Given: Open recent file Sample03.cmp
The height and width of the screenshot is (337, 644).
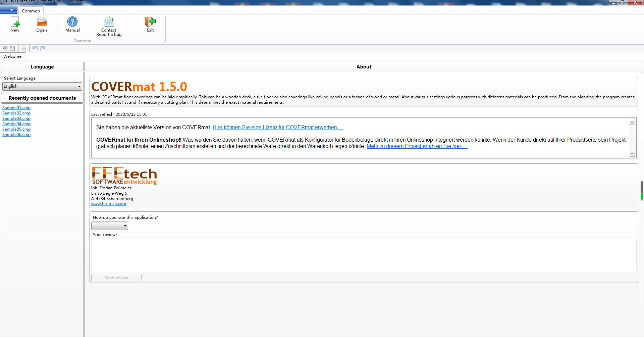Looking at the screenshot, I should [x=16, y=118].
